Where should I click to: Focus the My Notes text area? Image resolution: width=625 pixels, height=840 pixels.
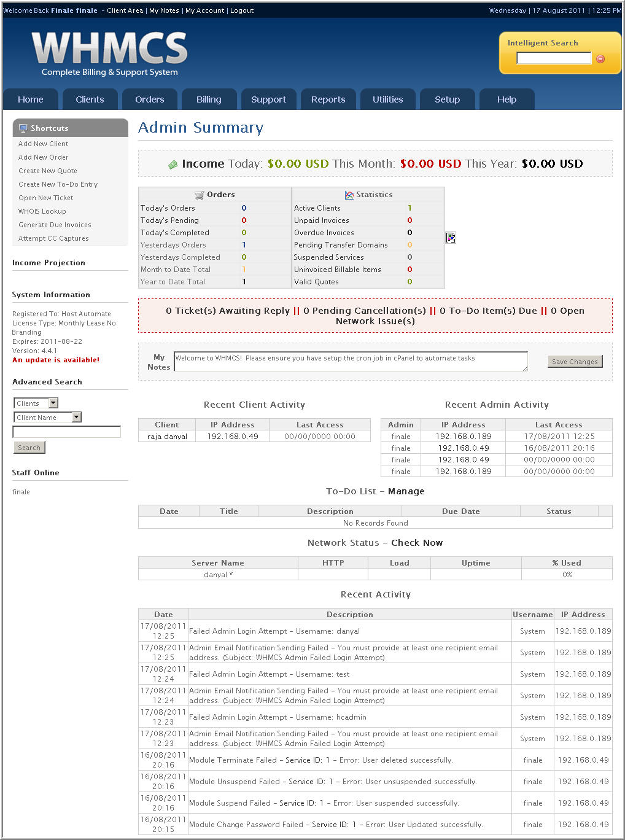click(351, 361)
